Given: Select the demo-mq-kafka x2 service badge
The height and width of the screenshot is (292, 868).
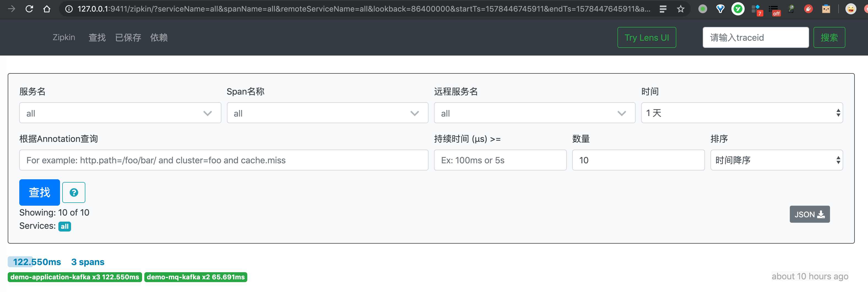Looking at the screenshot, I should [x=196, y=277].
